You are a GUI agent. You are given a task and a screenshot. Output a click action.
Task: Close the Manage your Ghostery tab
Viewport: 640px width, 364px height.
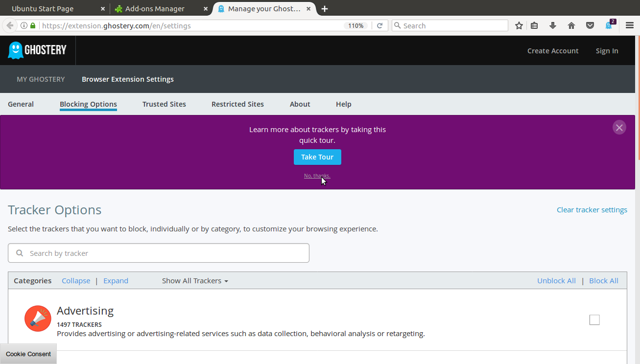[x=309, y=9]
